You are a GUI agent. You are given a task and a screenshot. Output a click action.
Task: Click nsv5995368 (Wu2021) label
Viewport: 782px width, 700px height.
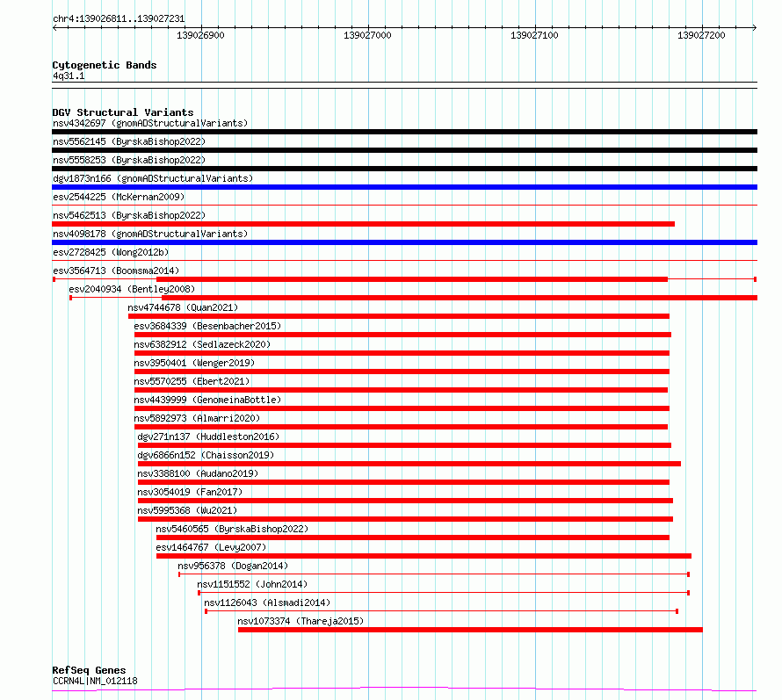[187, 510]
